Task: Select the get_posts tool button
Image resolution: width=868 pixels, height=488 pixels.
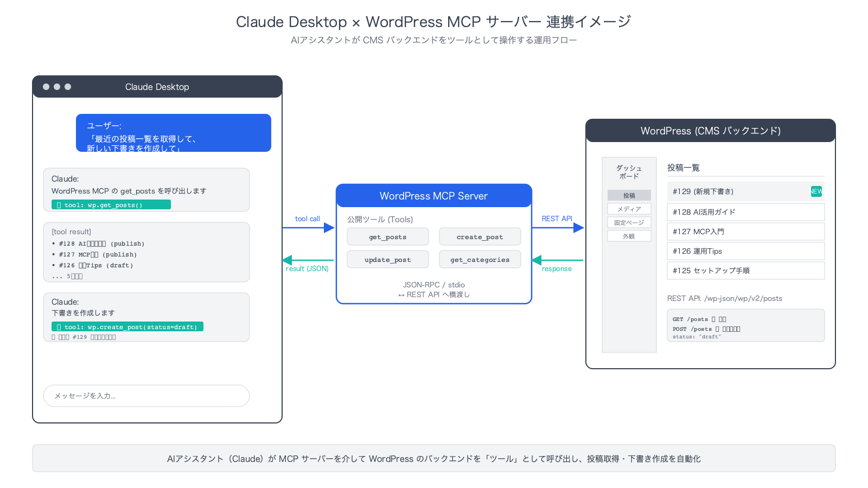Action: 388,237
